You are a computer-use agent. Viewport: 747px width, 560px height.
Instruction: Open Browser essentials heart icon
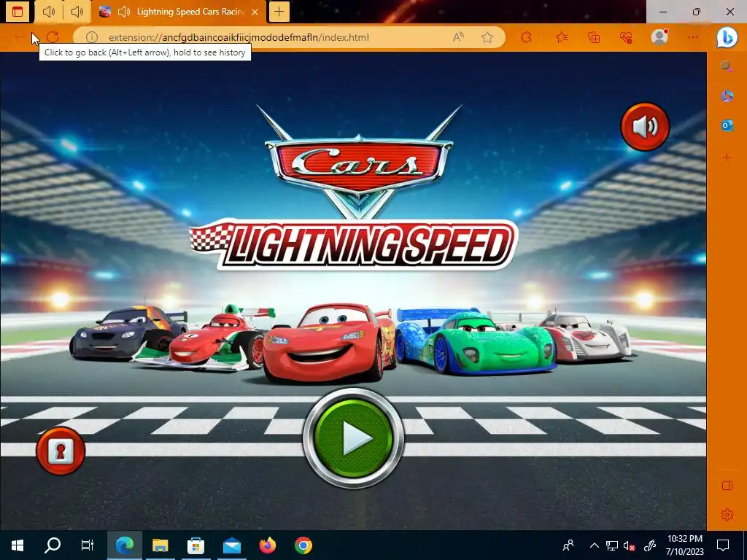point(626,37)
